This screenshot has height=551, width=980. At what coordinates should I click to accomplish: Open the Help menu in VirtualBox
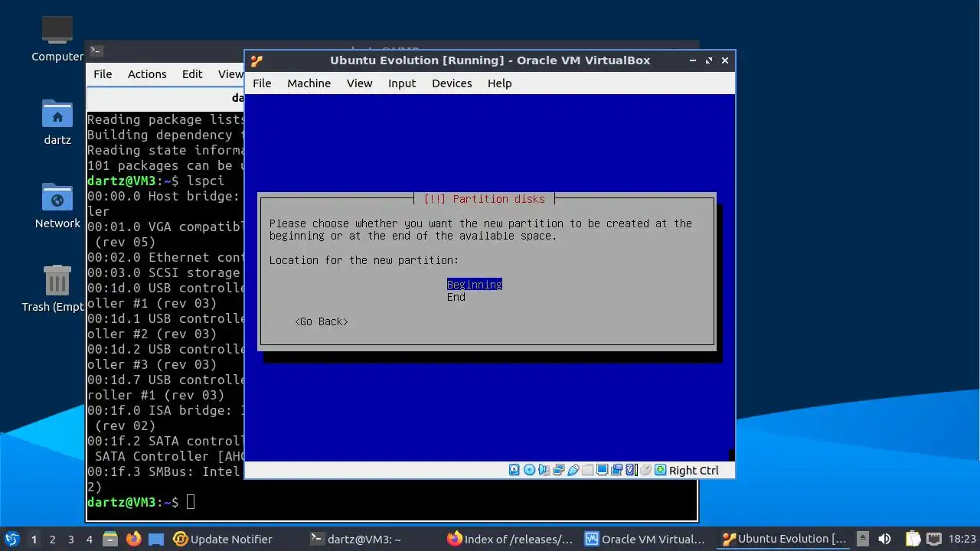point(499,83)
